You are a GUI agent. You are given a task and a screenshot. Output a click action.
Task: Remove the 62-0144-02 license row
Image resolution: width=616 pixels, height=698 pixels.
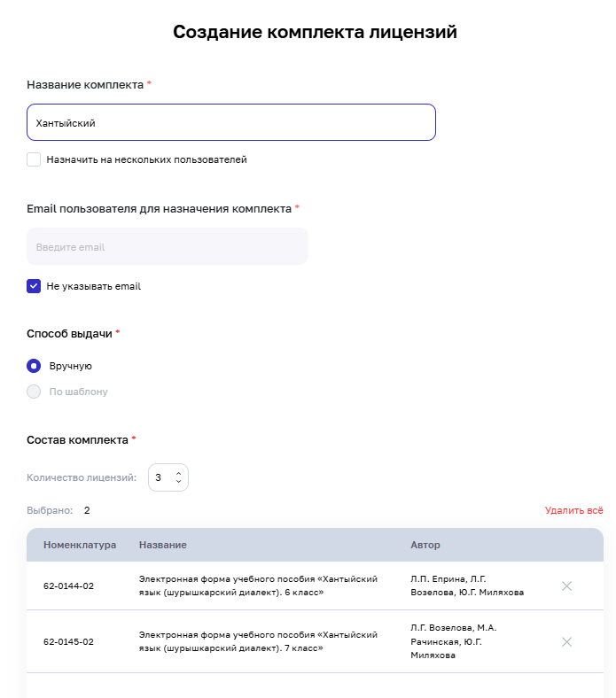567,586
